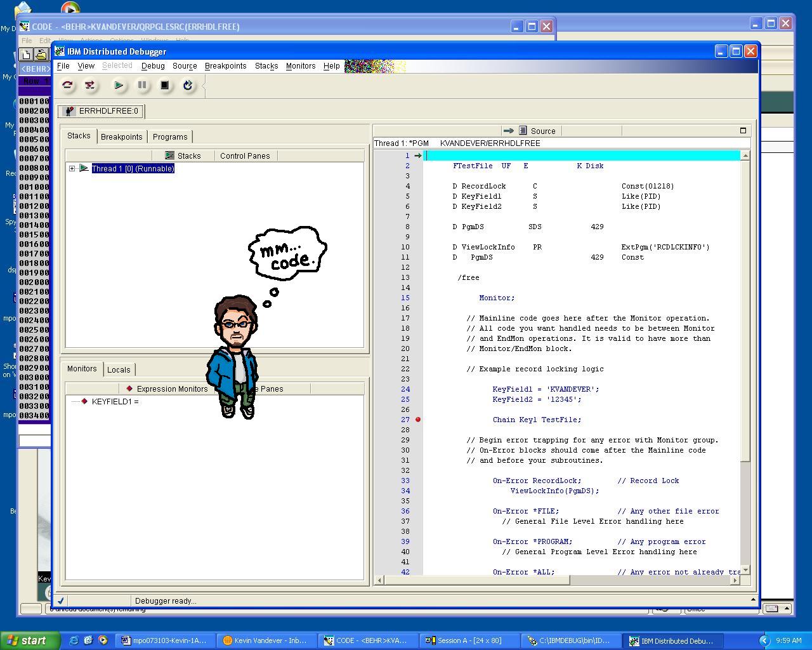Click source line 15 'Monitor;'
Image resolution: width=812 pixels, height=650 pixels.
[497, 298]
